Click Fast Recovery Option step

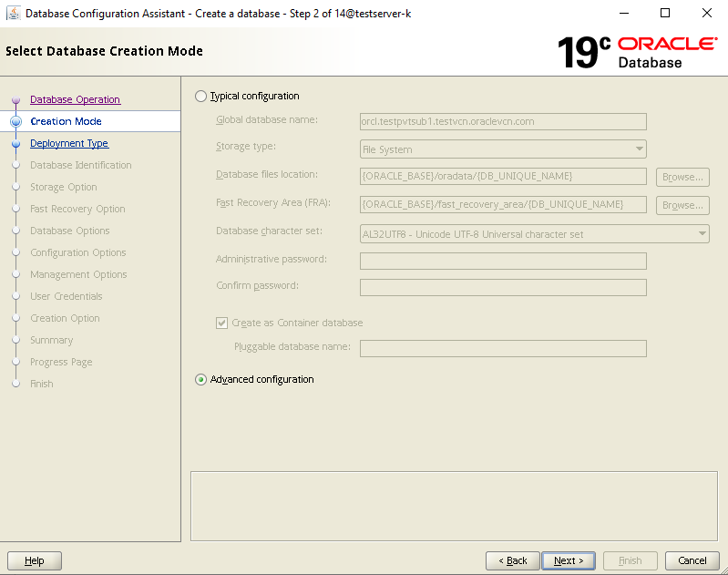[x=77, y=209]
